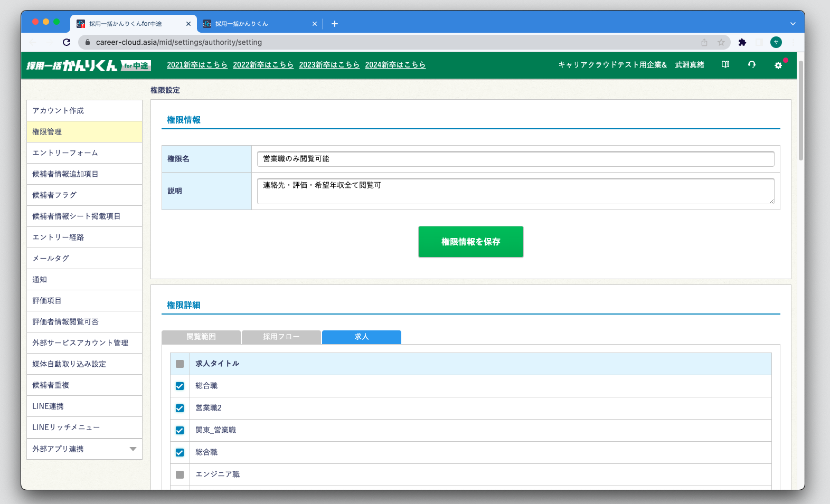The image size is (830, 504).
Task: Switch to the 採用フロー tab
Action: tap(281, 337)
